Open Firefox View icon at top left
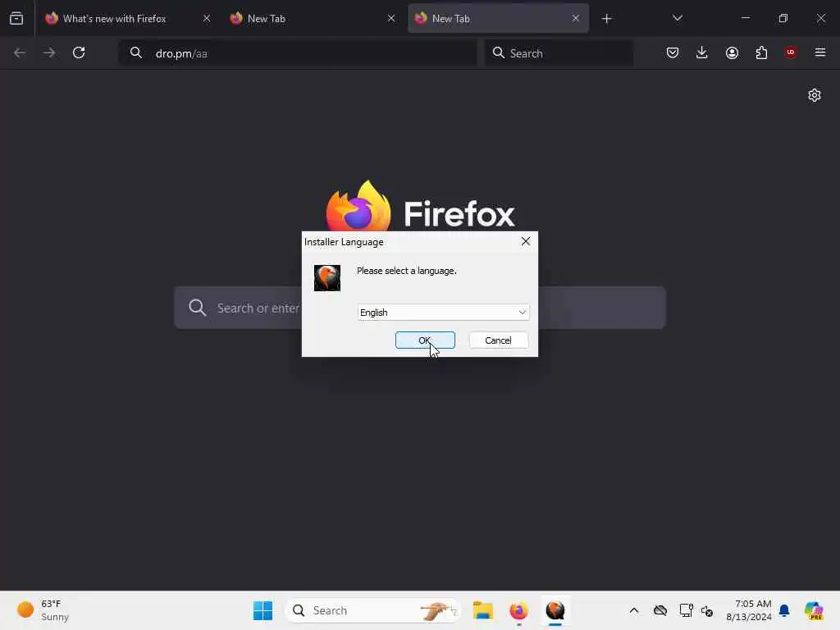The height and width of the screenshot is (630, 840). coord(16,19)
